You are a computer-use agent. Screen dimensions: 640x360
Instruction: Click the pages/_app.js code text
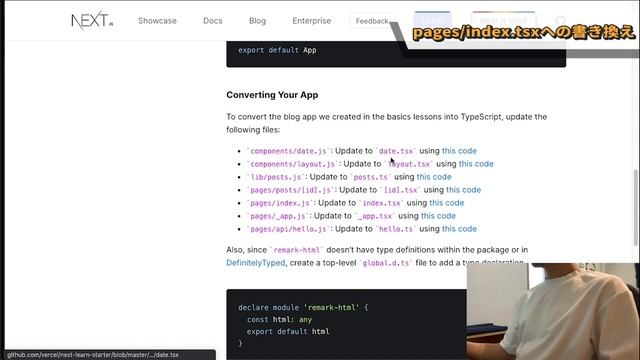pyautogui.click(x=278, y=216)
